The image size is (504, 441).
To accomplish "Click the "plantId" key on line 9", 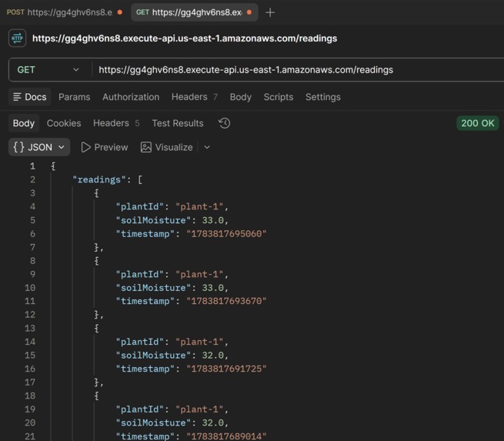I will point(140,274).
